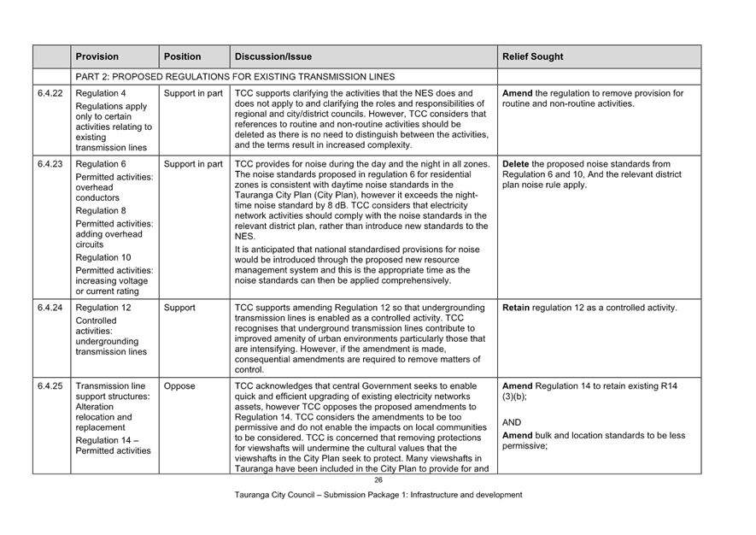Select the "Support" position in row 6.4.24
This screenshot has width=756, height=535.
click(x=179, y=308)
